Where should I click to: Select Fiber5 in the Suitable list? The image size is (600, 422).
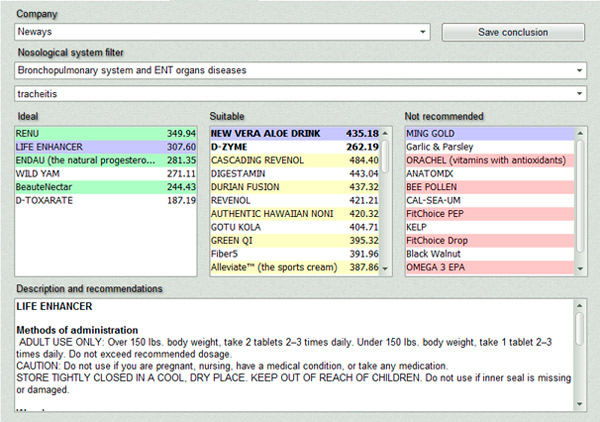coord(295,254)
